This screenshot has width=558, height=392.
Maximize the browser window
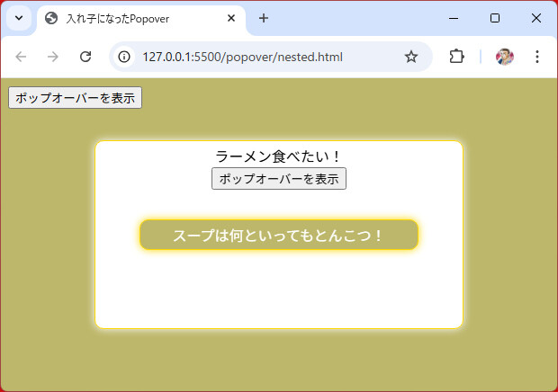494,18
